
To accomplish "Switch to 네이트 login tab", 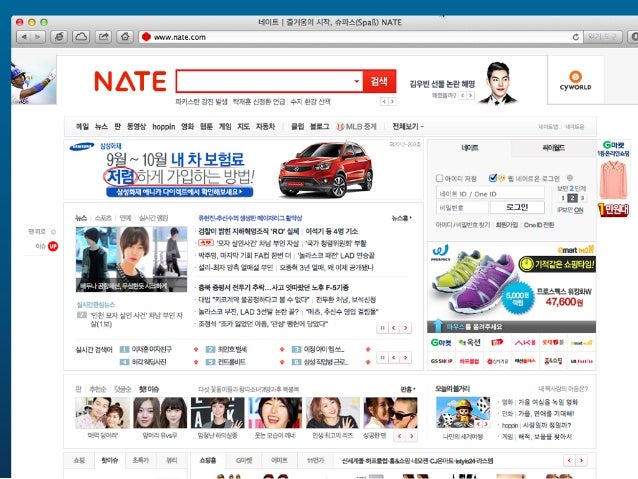I will tap(470, 148).
